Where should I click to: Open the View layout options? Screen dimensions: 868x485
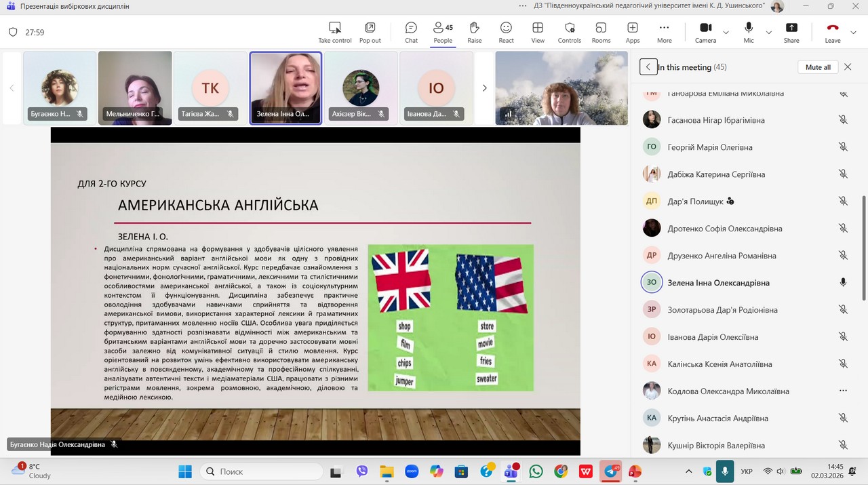click(538, 32)
